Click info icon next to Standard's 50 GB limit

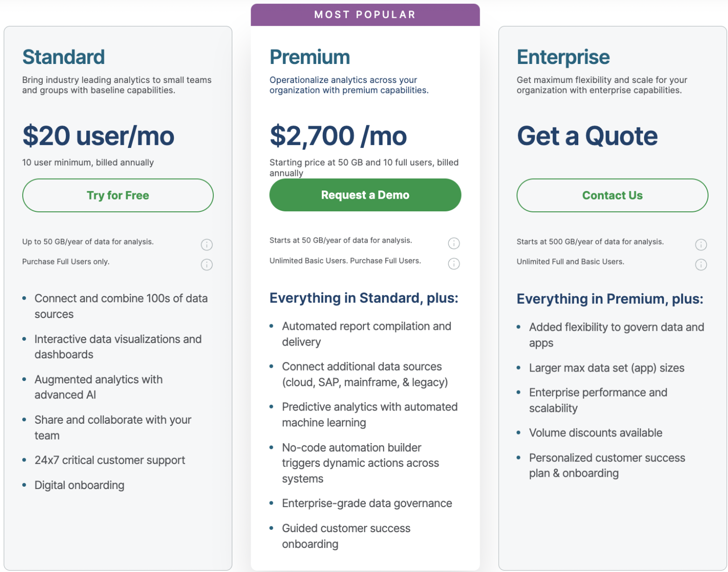pyautogui.click(x=207, y=245)
